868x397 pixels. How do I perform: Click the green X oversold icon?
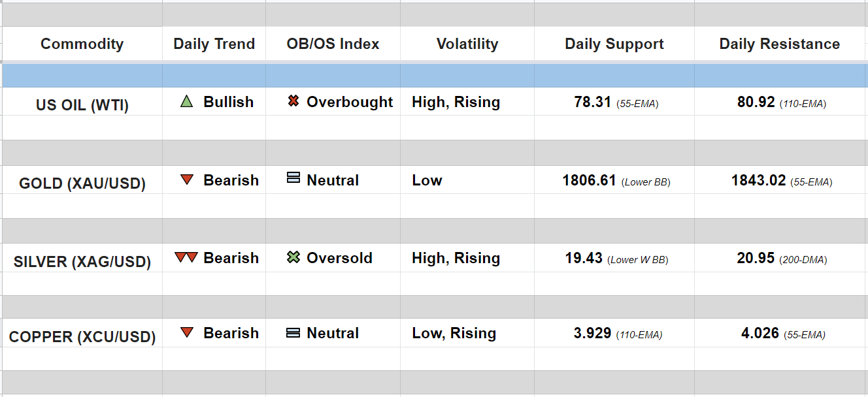[x=293, y=257]
